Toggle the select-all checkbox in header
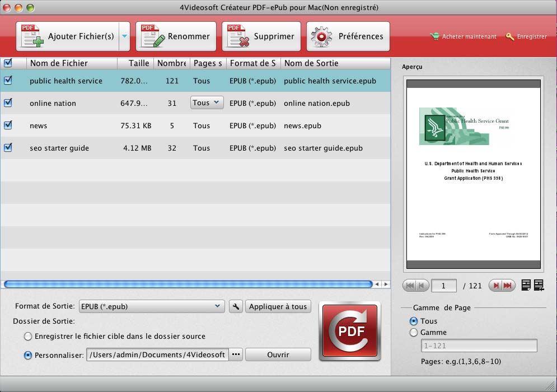Screen dimensions: 557x392 [8, 63]
